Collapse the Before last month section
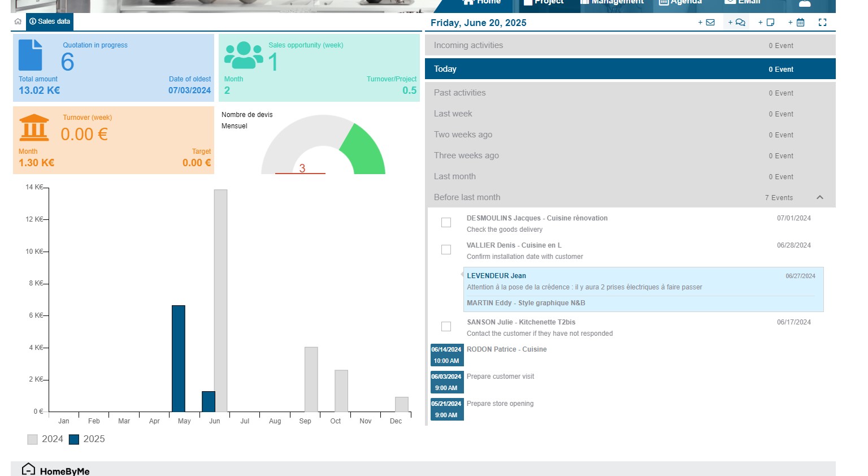The image size is (868, 476). coord(819,197)
